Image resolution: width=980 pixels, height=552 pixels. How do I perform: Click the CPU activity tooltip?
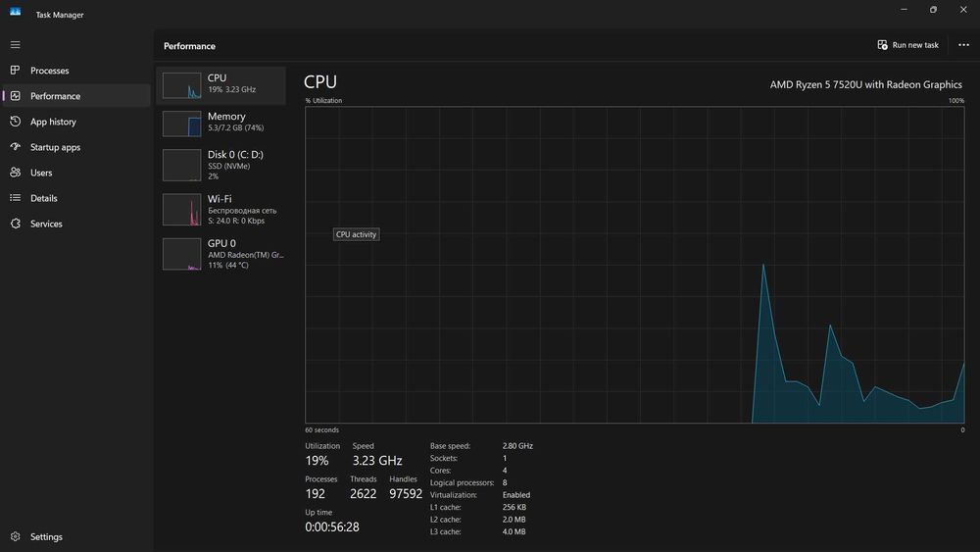tap(357, 234)
